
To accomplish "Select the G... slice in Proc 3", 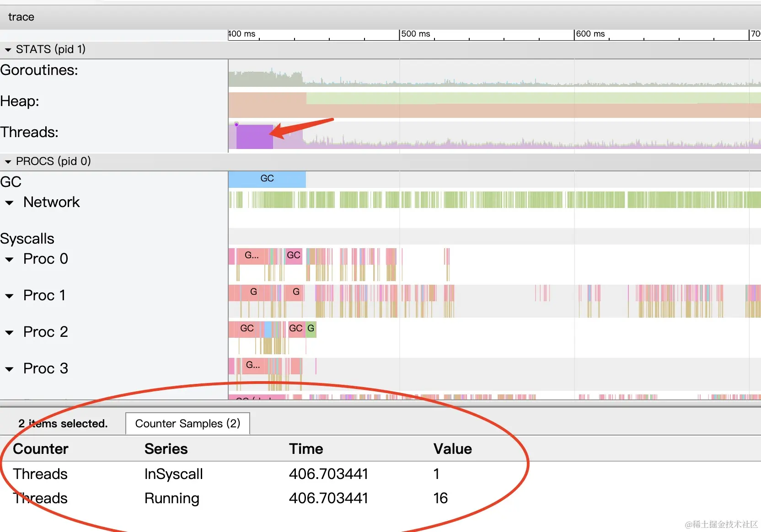I will (253, 365).
